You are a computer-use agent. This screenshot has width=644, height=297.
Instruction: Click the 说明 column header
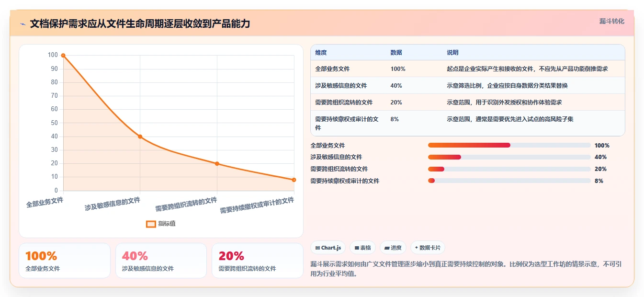(x=452, y=52)
